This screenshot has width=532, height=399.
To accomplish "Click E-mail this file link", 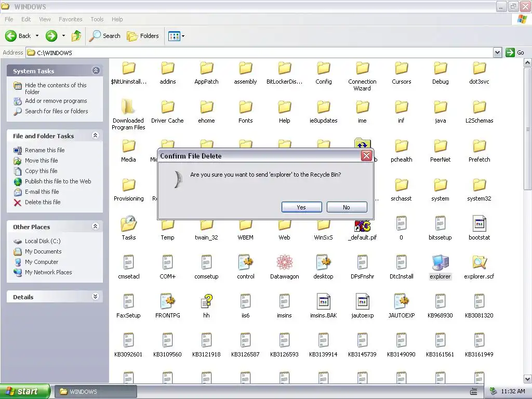I will pos(42,191).
